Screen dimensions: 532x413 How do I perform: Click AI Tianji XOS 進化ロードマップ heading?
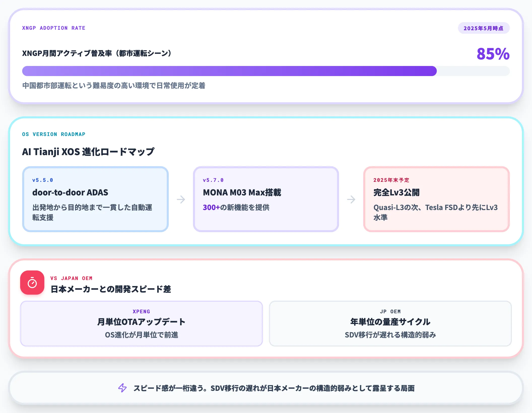click(x=88, y=152)
